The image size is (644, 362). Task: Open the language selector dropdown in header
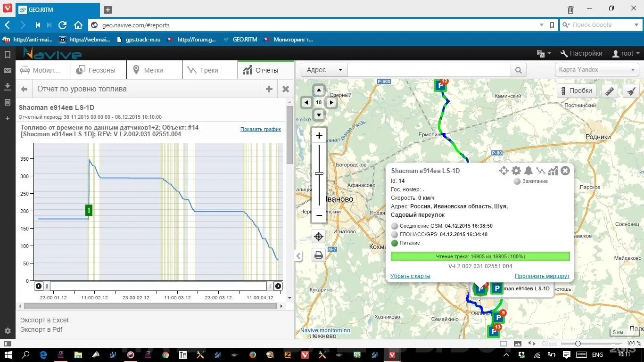[x=544, y=54]
